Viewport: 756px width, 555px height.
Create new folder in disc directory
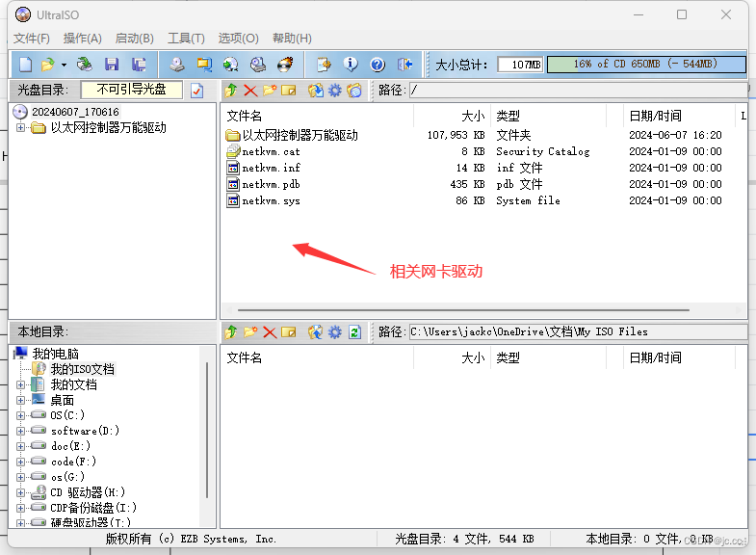point(270,91)
